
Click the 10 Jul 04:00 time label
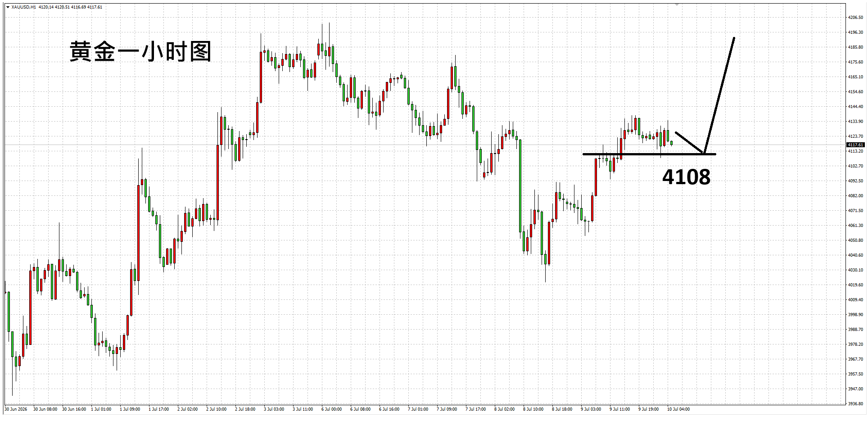pos(678,409)
